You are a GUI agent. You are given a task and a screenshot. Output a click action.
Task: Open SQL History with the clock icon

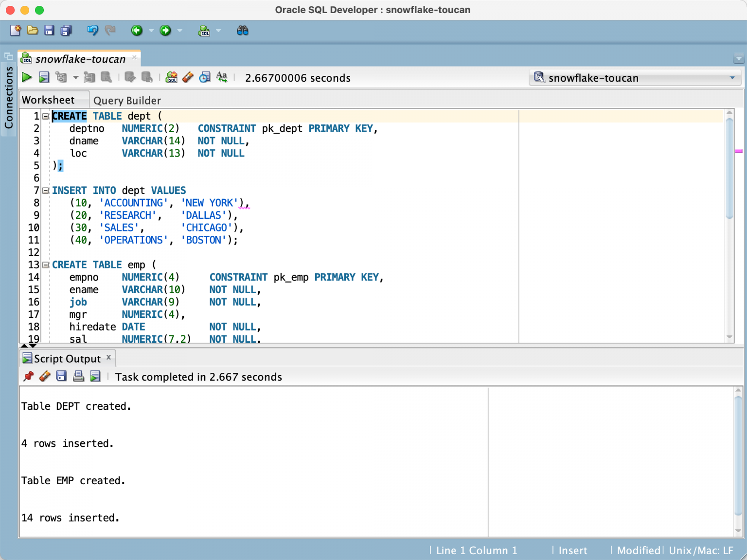pyautogui.click(x=205, y=77)
